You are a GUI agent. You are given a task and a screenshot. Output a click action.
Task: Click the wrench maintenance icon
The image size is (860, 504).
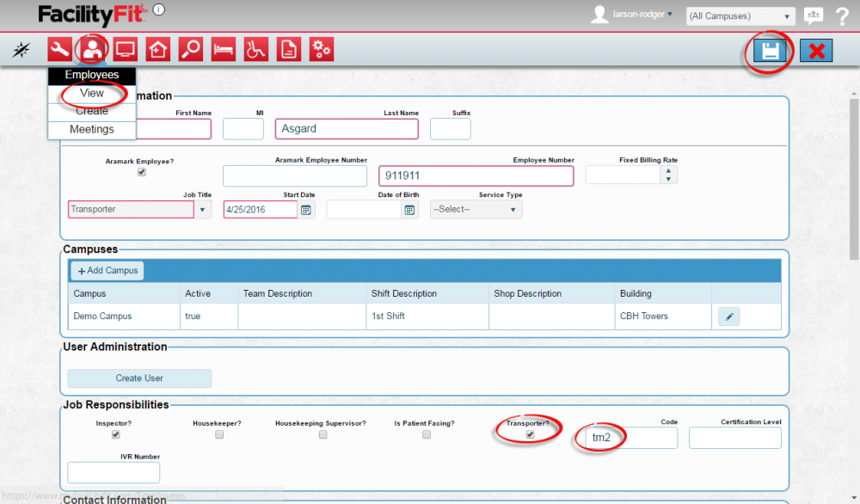[x=59, y=50]
